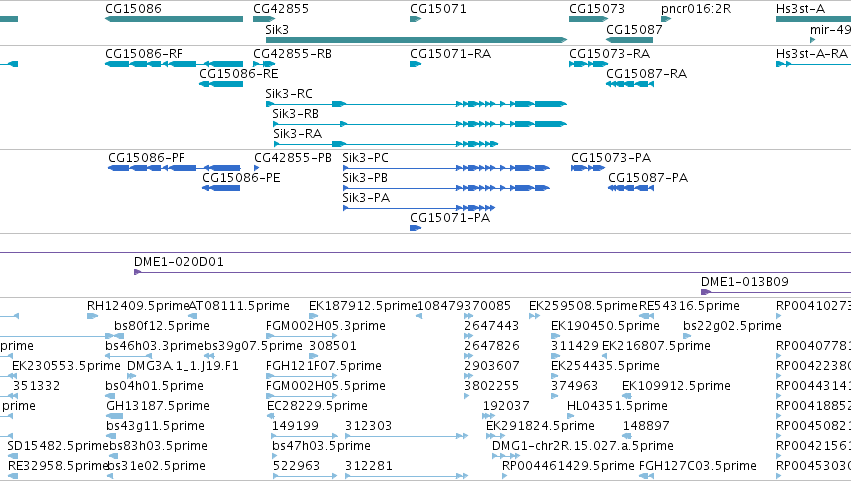
Task: Select the Sik3-PC protein feature
Action: point(446,168)
